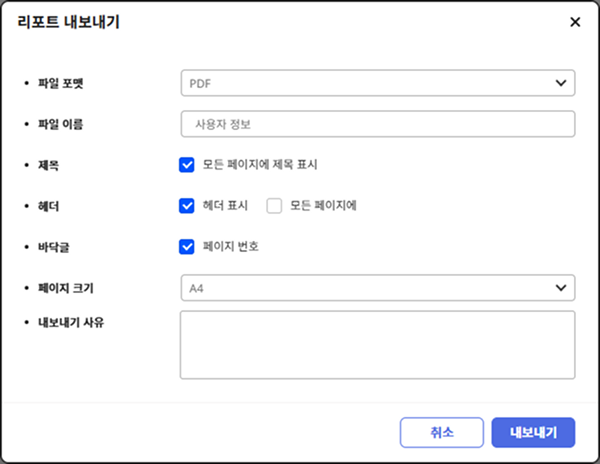Close the 리포트 내보내기 dialog with X
Image resolution: width=600 pixels, height=464 pixels.
575,21
